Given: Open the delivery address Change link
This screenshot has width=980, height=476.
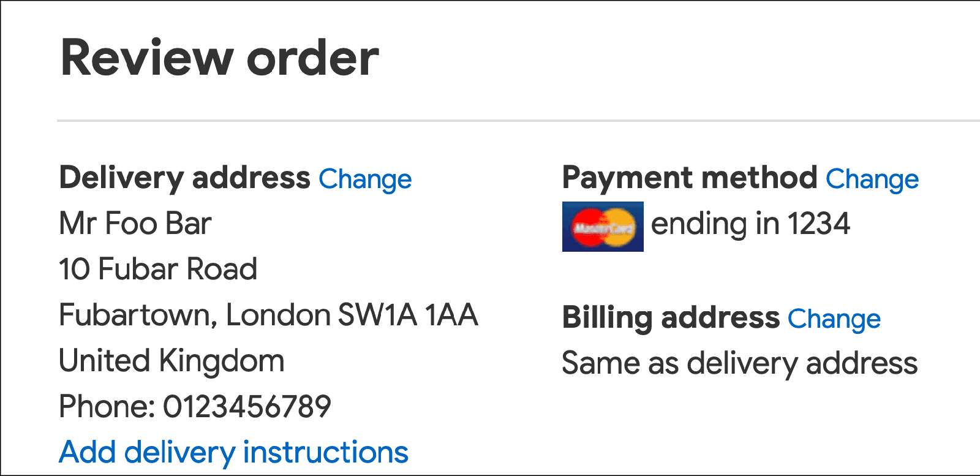Looking at the screenshot, I should [x=364, y=178].
